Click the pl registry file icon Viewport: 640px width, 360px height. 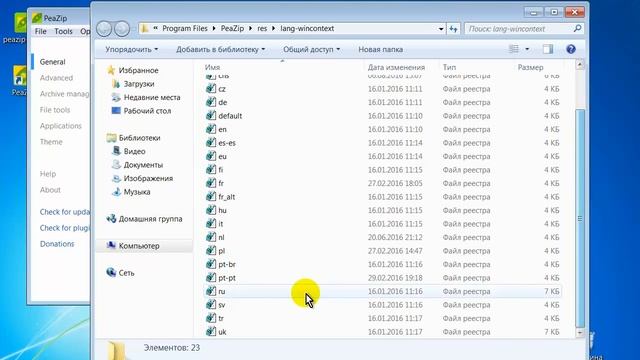tap(211, 250)
